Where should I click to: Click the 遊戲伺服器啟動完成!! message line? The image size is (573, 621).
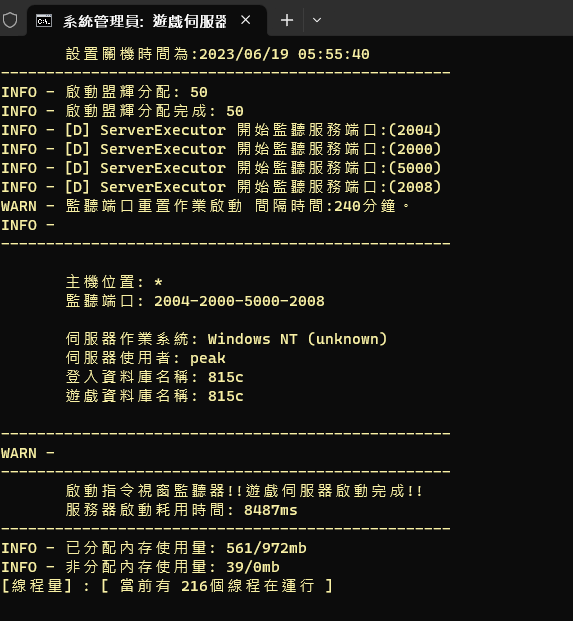(x=244, y=491)
